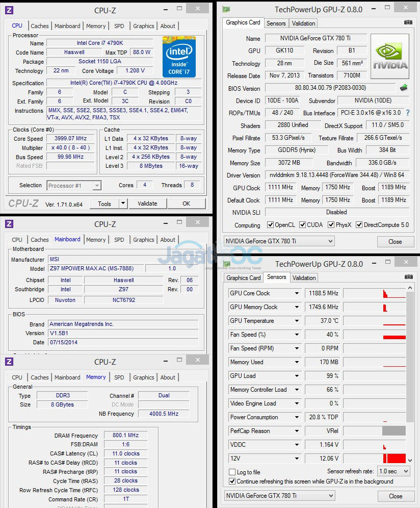Click the BIOS save icon beside BIOS Version
Screen dimensions: 420x508
(x=404, y=88)
